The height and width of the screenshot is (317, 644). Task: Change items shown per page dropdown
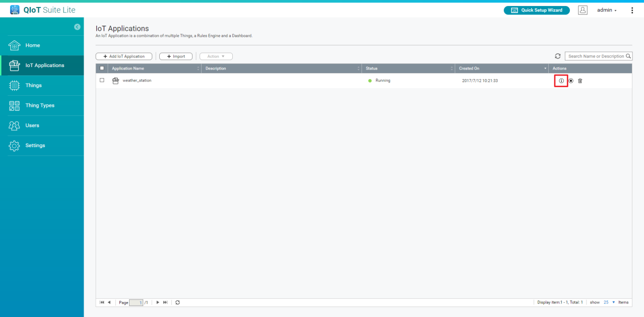coord(609,302)
